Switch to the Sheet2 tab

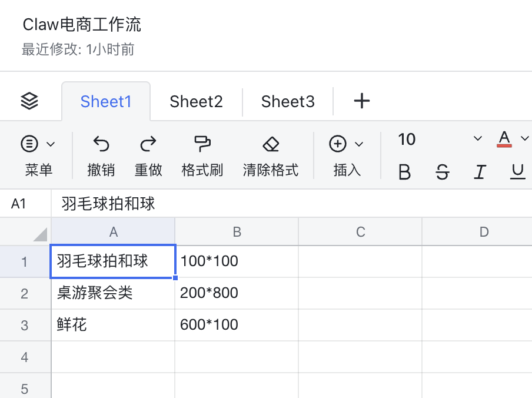196,101
